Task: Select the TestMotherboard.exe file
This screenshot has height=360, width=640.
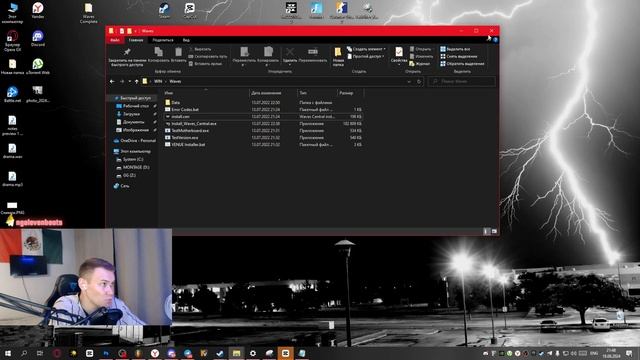Action: 263,131
